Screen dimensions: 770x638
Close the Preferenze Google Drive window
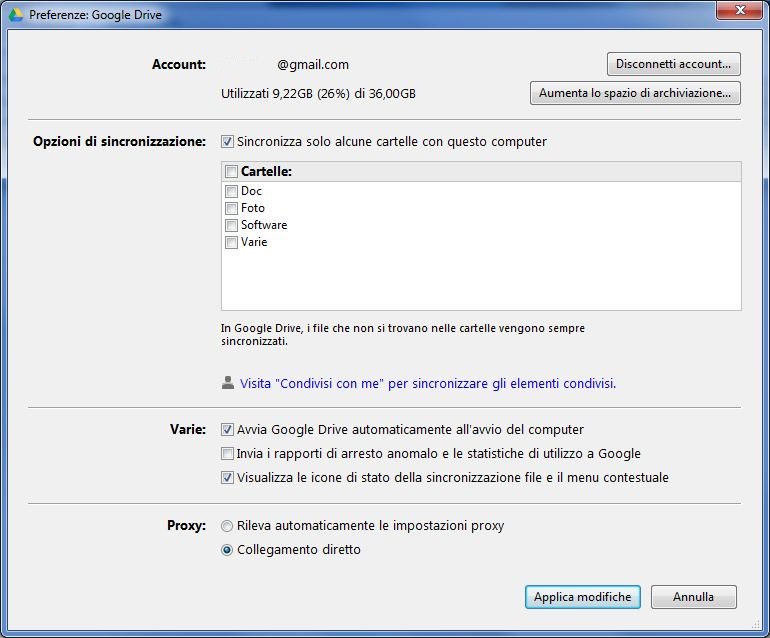pos(740,10)
